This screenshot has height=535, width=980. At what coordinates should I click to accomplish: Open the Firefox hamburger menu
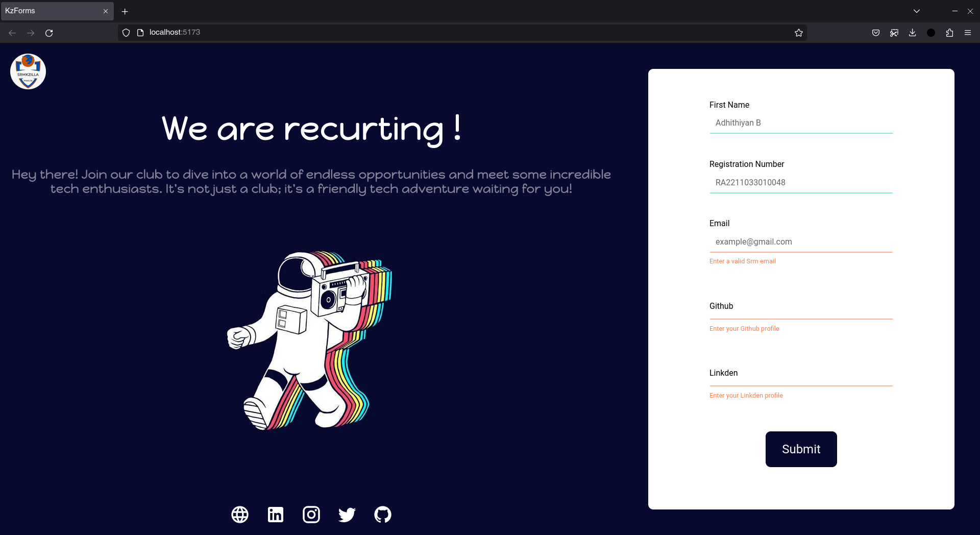pyautogui.click(x=968, y=33)
